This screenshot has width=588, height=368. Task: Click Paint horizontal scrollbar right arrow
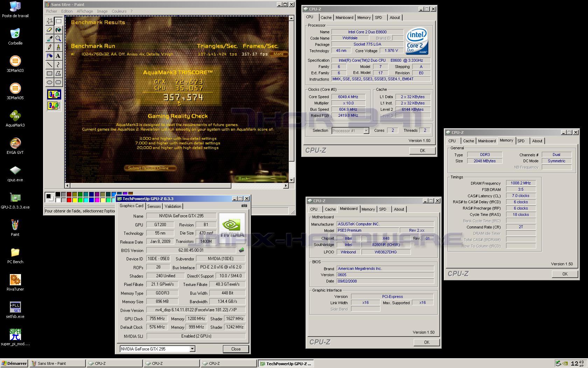pyautogui.click(x=286, y=185)
